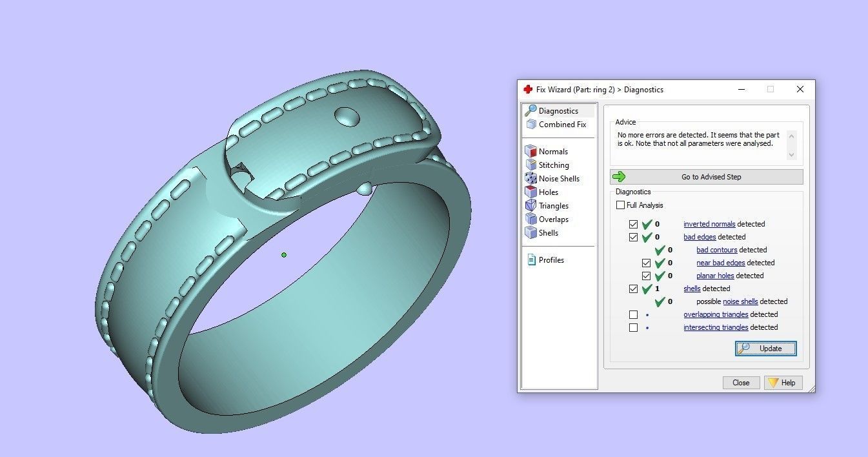Open the shells link

tap(692, 289)
